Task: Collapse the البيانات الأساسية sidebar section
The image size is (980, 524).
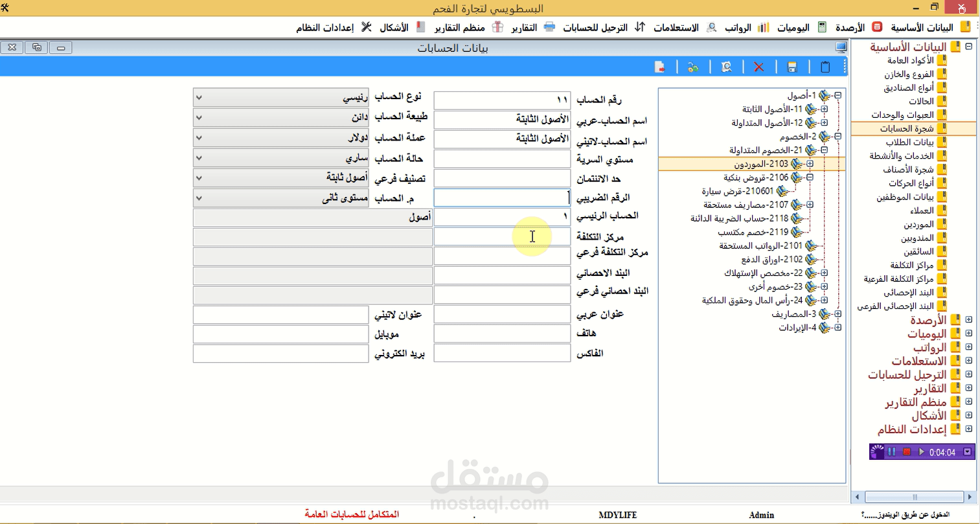Action: tap(968, 47)
